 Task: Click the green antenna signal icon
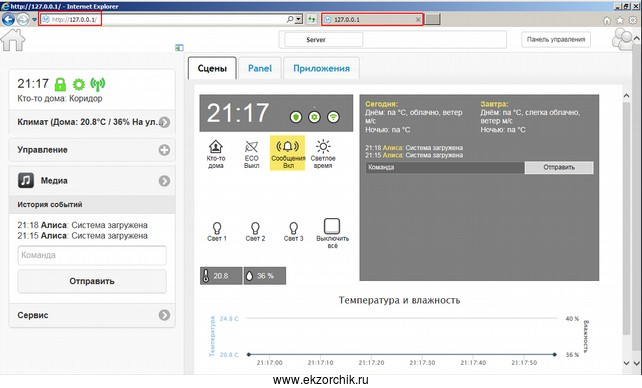97,84
